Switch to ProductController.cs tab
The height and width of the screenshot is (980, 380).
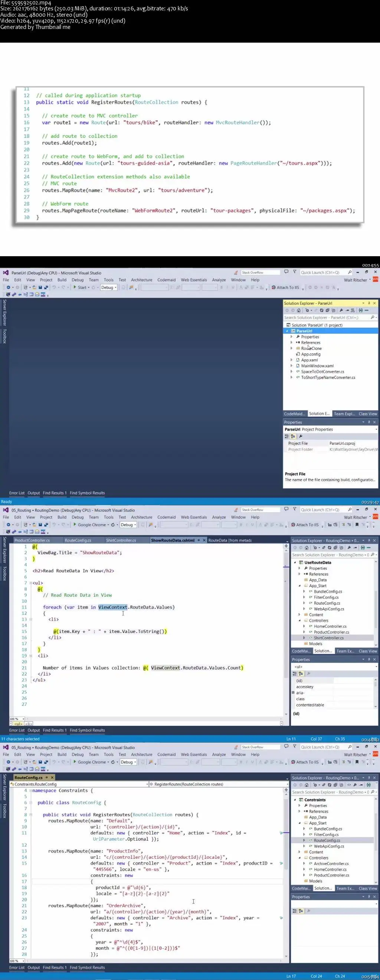[32, 540]
